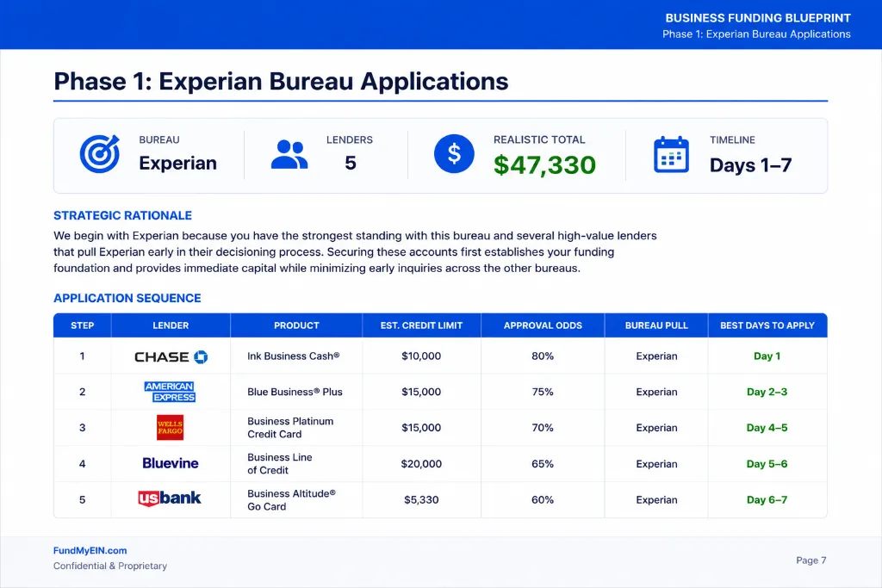This screenshot has width=882, height=588.
Task: Click the $47,330 realistic total amount
Action: coord(544,164)
